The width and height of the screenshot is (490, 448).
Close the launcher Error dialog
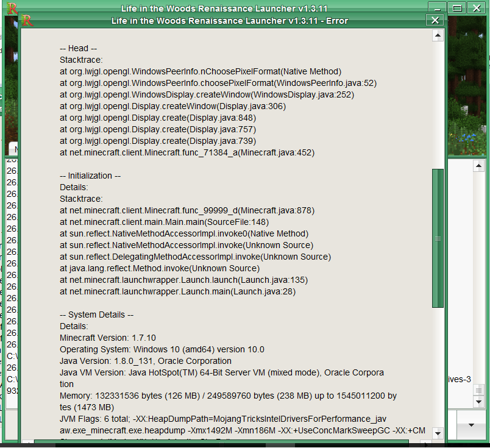(x=435, y=20)
